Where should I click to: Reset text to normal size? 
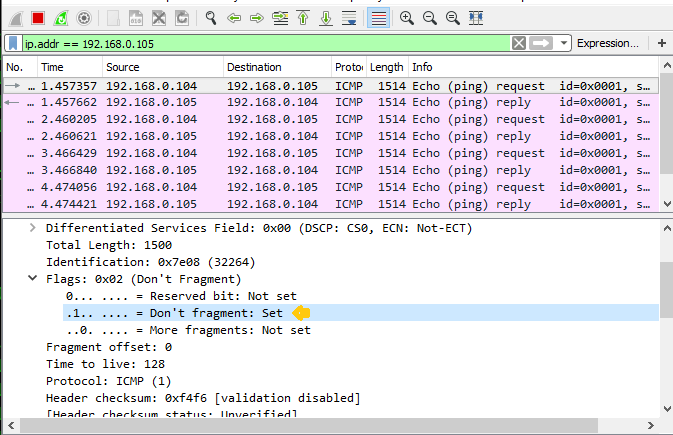[x=453, y=18]
